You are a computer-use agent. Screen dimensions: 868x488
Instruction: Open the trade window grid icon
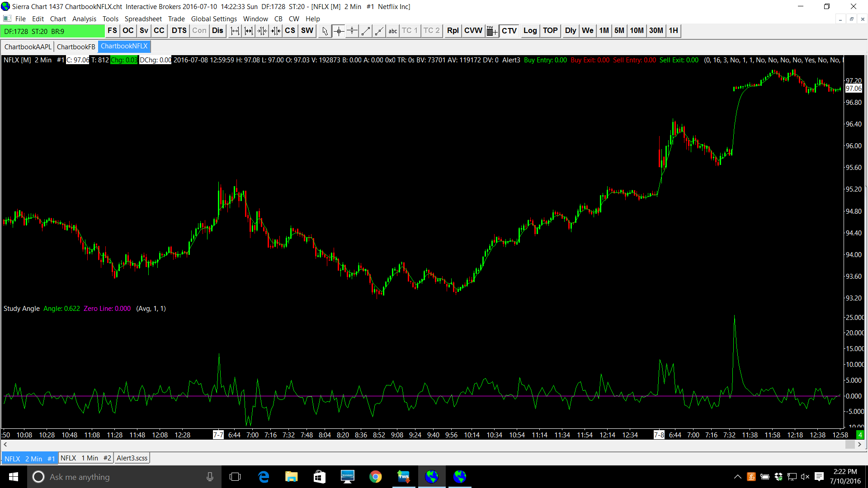point(492,31)
